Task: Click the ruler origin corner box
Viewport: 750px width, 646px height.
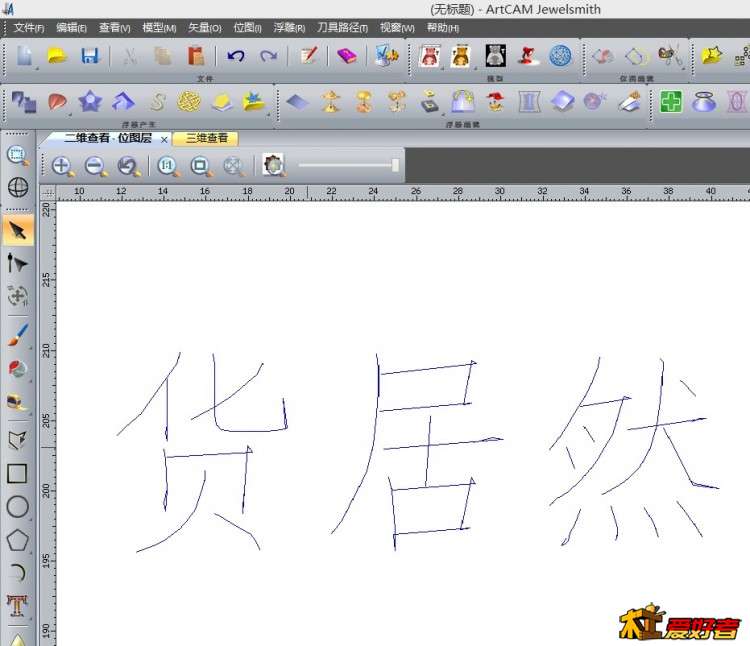Action: pos(48,193)
